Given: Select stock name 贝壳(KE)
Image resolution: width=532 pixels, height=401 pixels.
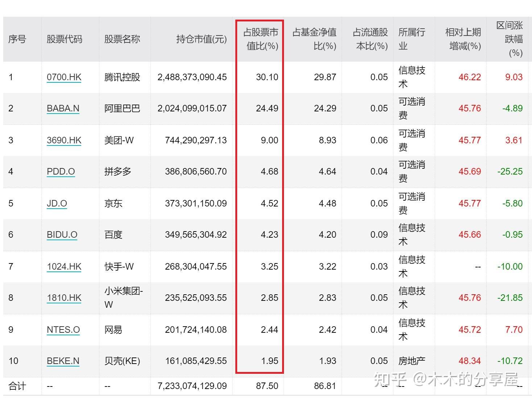Looking at the screenshot, I should pyautogui.click(x=122, y=361).
